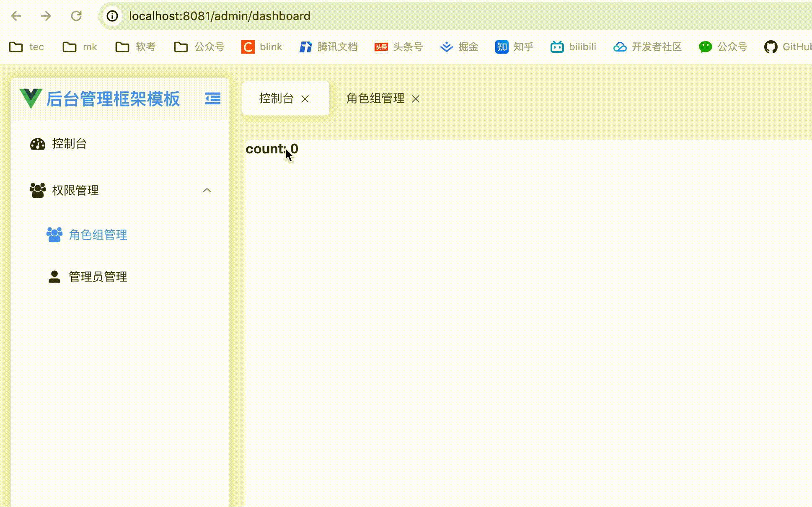Select the 控制台 tab
This screenshot has width=812, height=507.
click(276, 98)
